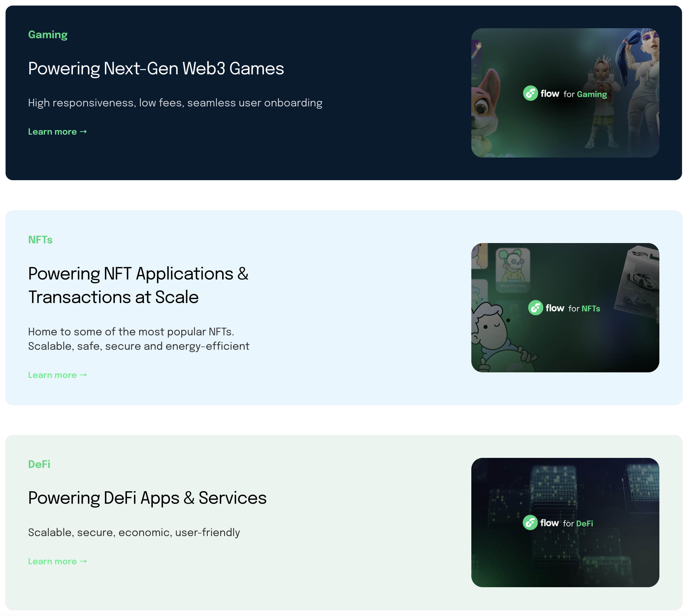Click the Flow logo icon in NFTs banner
The height and width of the screenshot is (616, 687).
[x=535, y=308]
